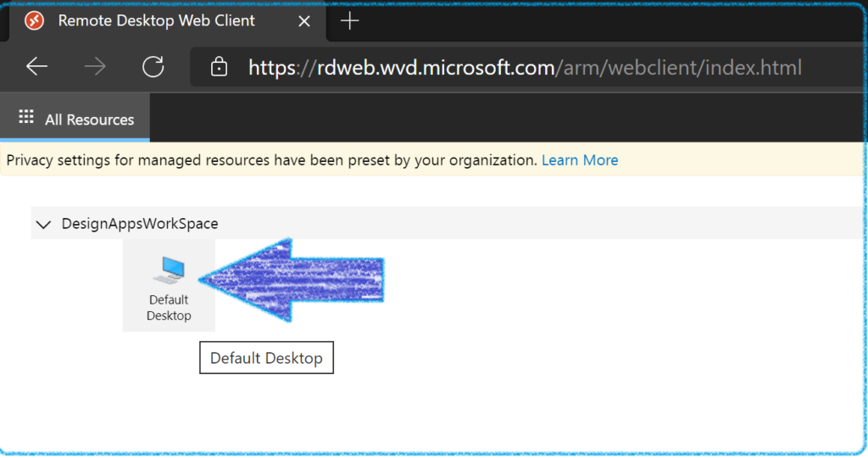Open the Learn More privacy link
The height and width of the screenshot is (458, 868).
(x=580, y=160)
